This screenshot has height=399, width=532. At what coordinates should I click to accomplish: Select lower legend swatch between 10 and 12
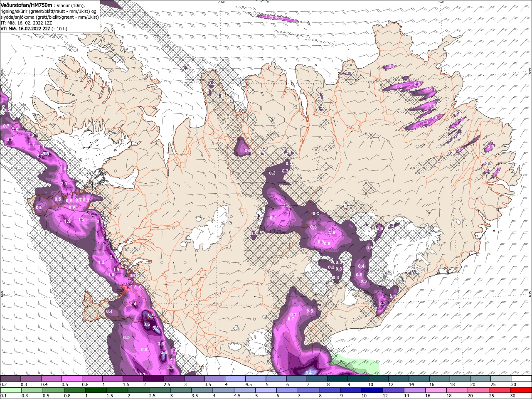pos(372,390)
